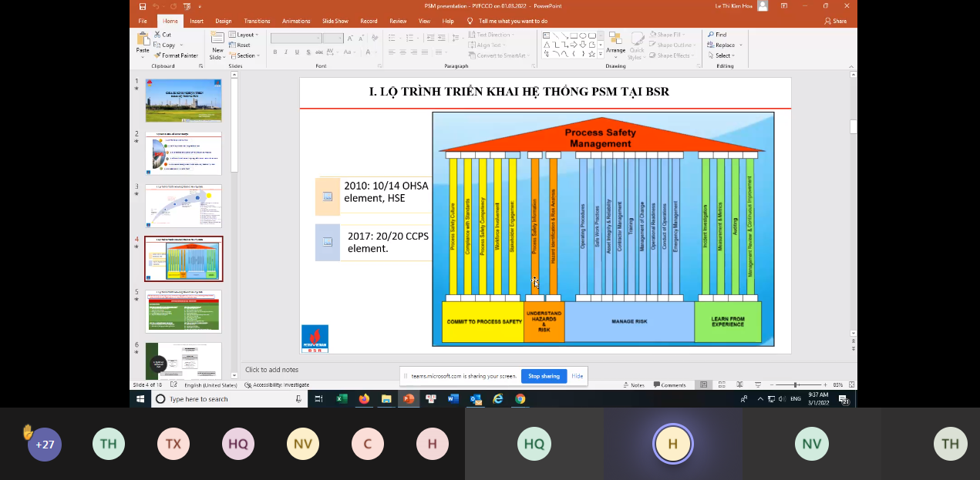980x480 pixels.
Task: Open the File tab
Action: coord(143,21)
